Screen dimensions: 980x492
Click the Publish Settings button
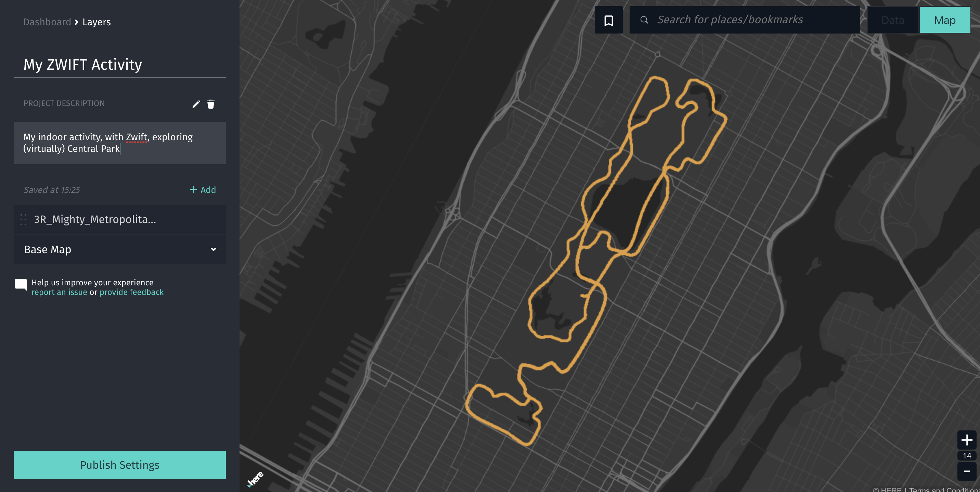[x=120, y=464]
